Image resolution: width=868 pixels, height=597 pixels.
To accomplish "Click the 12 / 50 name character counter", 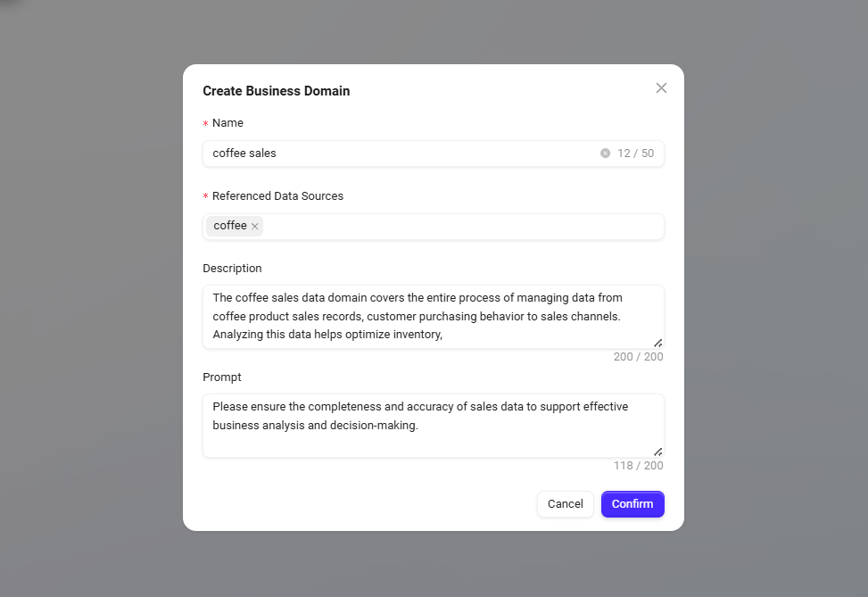I will [x=635, y=153].
